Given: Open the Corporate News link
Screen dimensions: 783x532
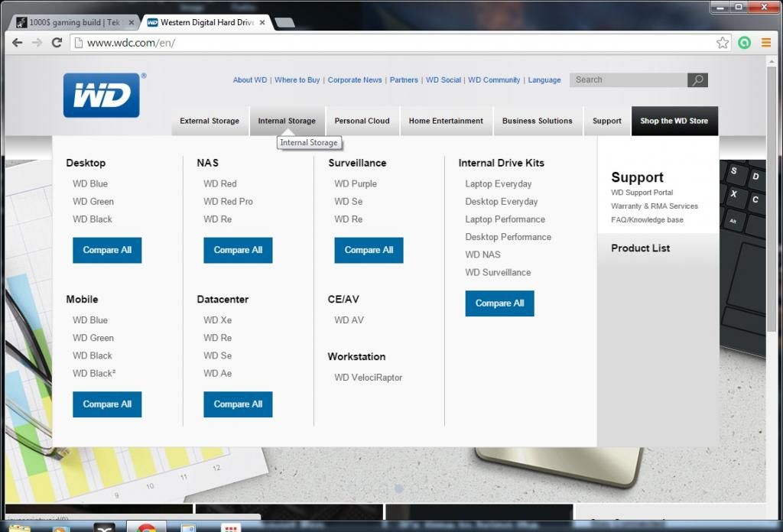Looking at the screenshot, I should coord(355,79).
